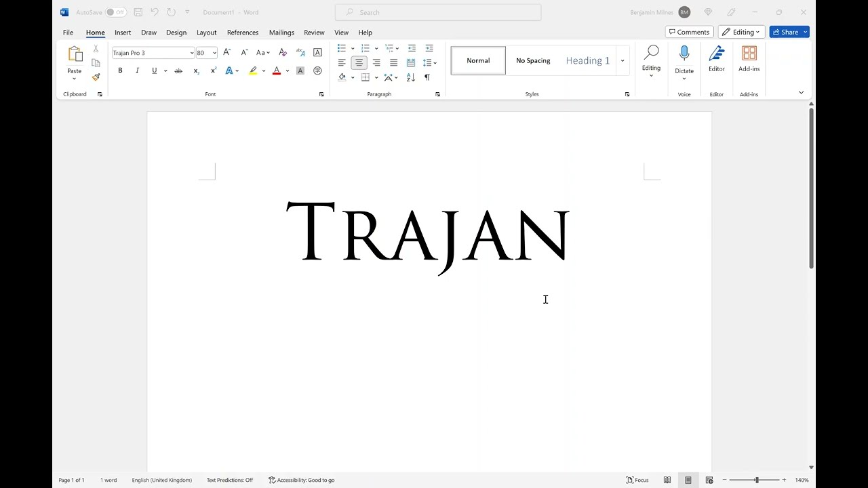Sort the text with the A-Z icon
Screen dimensions: 868x488
[x=411, y=77]
